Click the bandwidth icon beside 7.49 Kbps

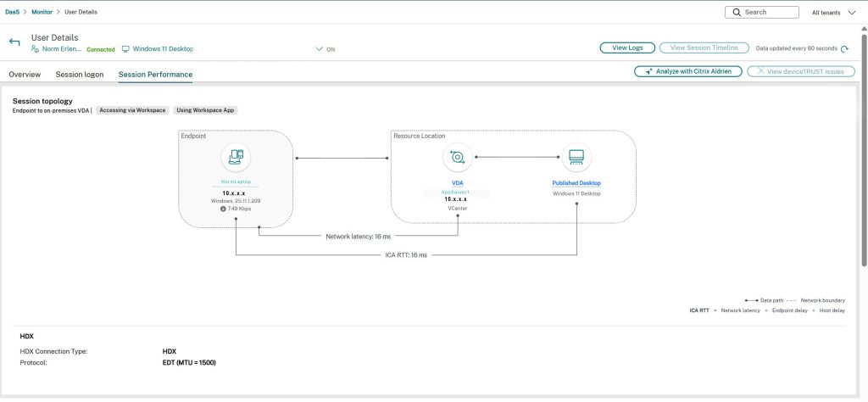[223, 209]
